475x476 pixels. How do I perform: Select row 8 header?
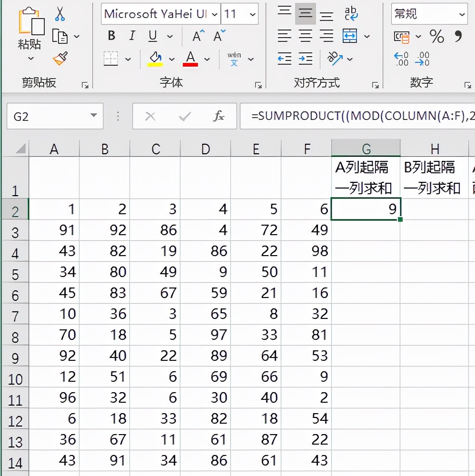pos(15,335)
